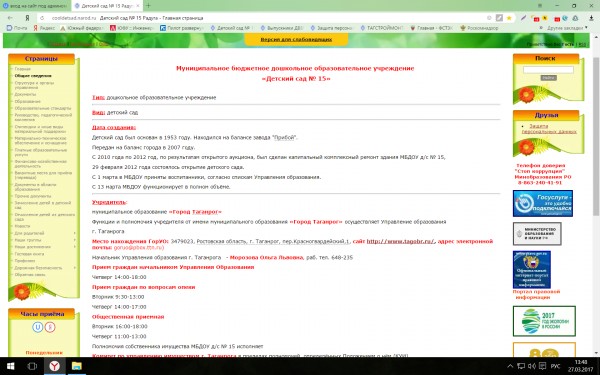
Task: Open the 'Роскомнадзор' bookmark
Action: pos(479,28)
